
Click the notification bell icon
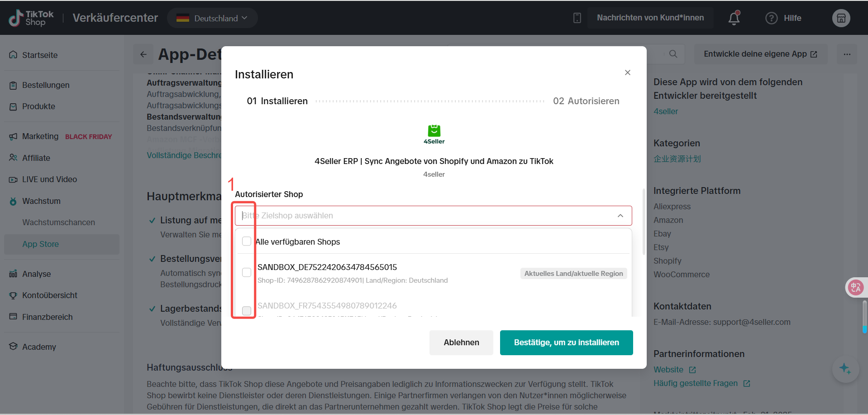[x=734, y=18]
